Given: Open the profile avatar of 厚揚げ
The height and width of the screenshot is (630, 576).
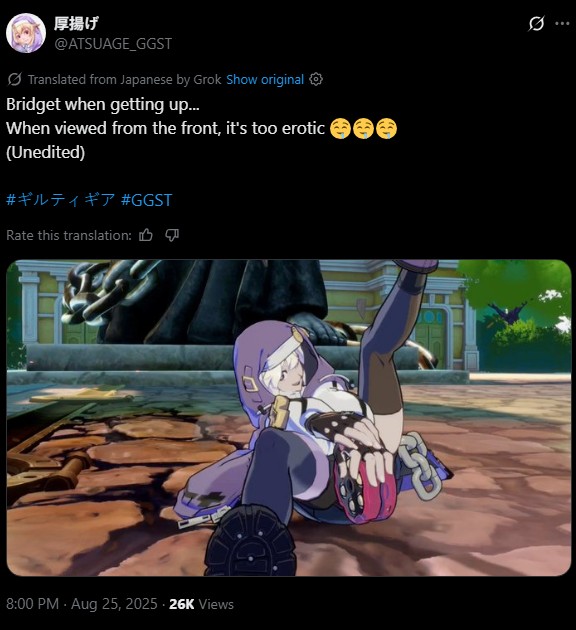Looking at the screenshot, I should 26,33.
